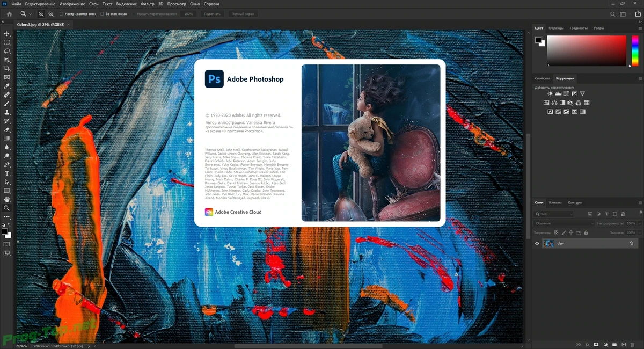Select the Crop tool
Image resolution: width=644 pixels, height=349 pixels.
coord(7,69)
